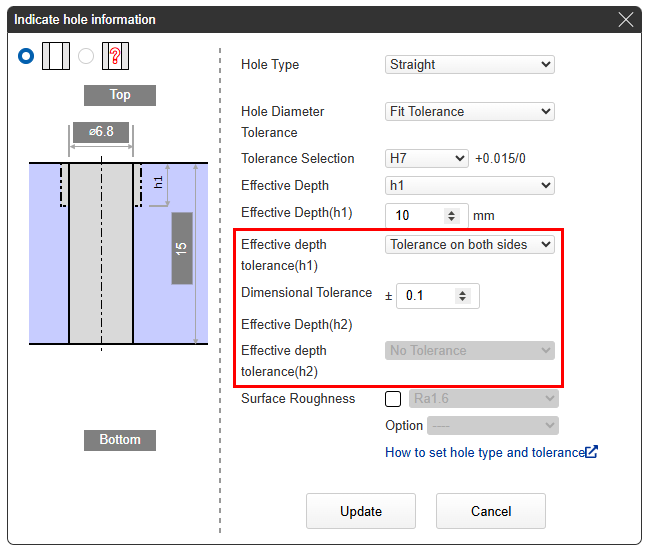
Task: Open the Hole Type dropdown
Action: [x=469, y=65]
